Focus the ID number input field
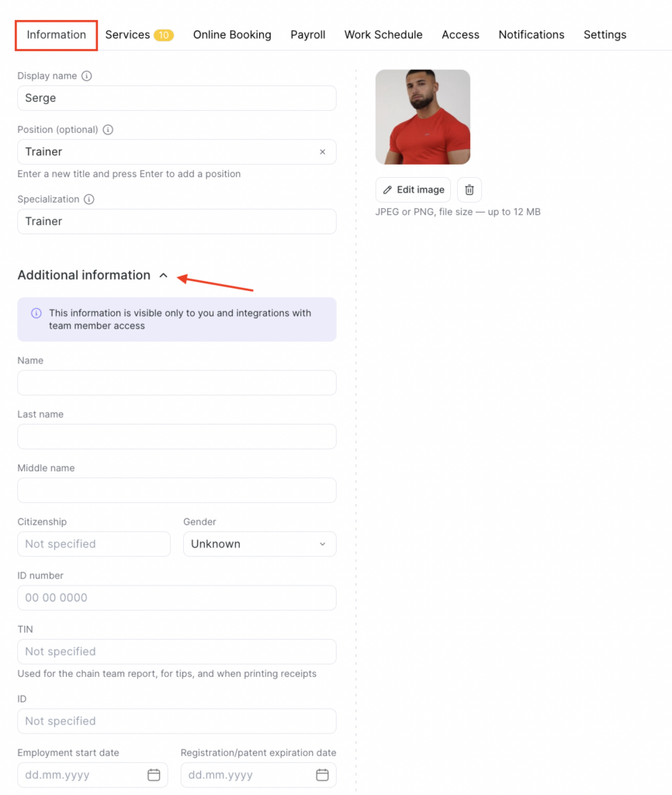Screen dimensions: 672x795 click(177, 598)
